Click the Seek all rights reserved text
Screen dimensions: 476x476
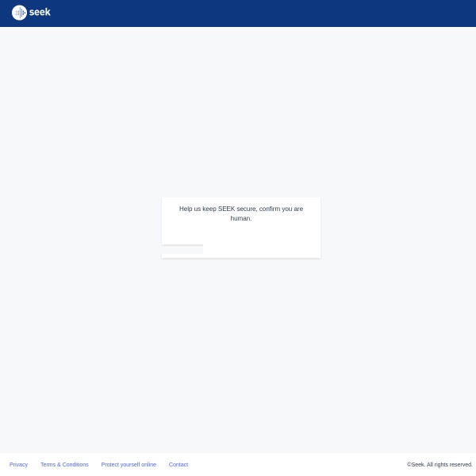pyautogui.click(x=442, y=464)
